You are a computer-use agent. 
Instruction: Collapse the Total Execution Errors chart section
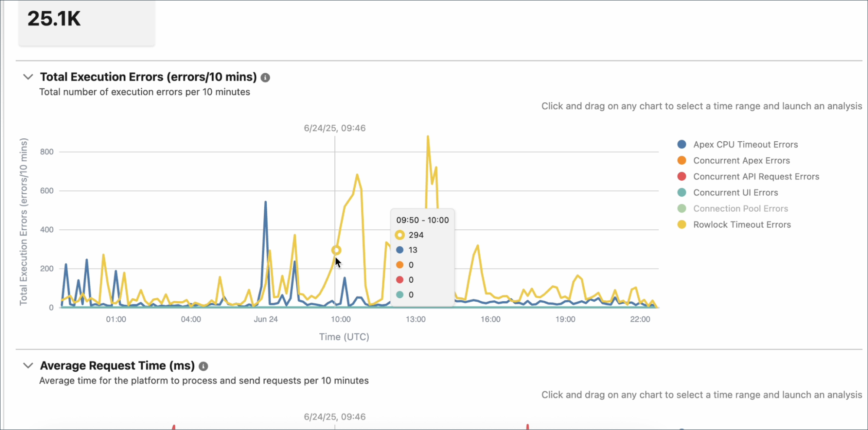pos(28,77)
